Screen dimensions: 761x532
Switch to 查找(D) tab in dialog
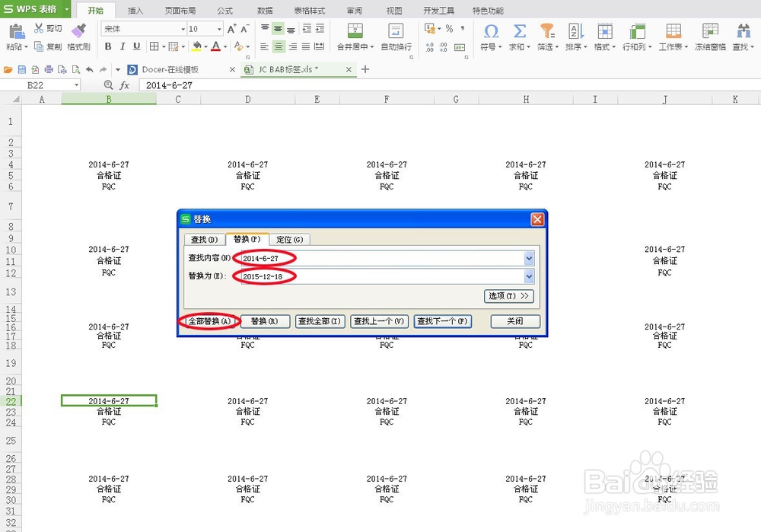tap(204, 239)
